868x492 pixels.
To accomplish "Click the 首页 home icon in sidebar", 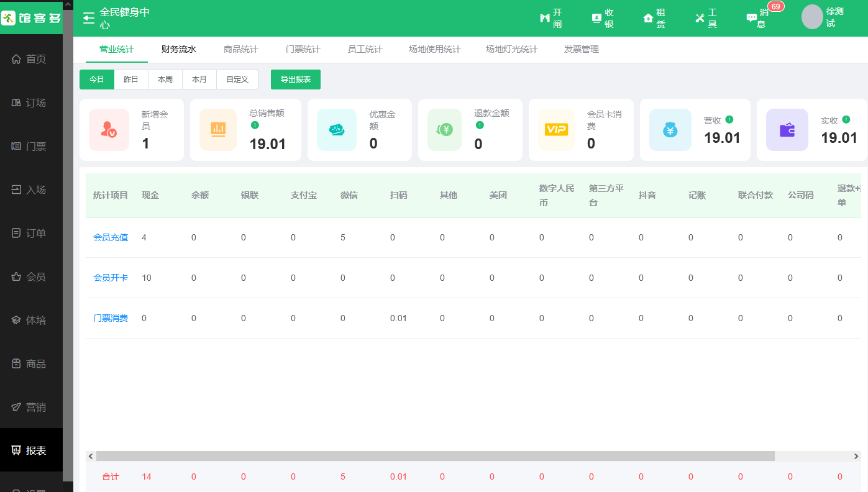I will pyautogui.click(x=17, y=59).
